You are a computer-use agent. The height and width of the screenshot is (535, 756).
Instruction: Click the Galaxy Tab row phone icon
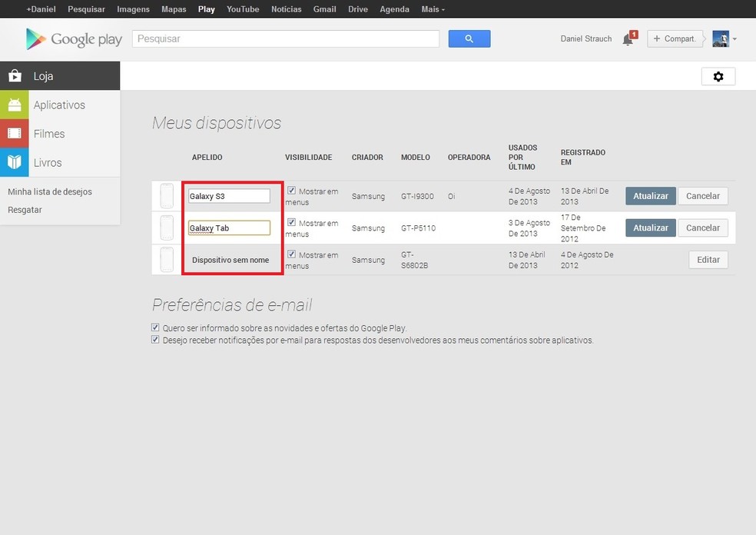pos(167,228)
